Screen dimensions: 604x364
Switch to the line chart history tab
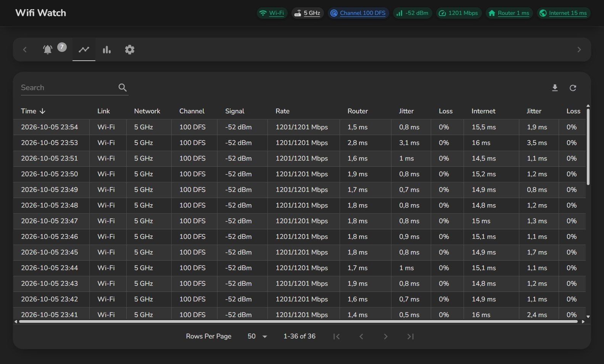(x=84, y=50)
